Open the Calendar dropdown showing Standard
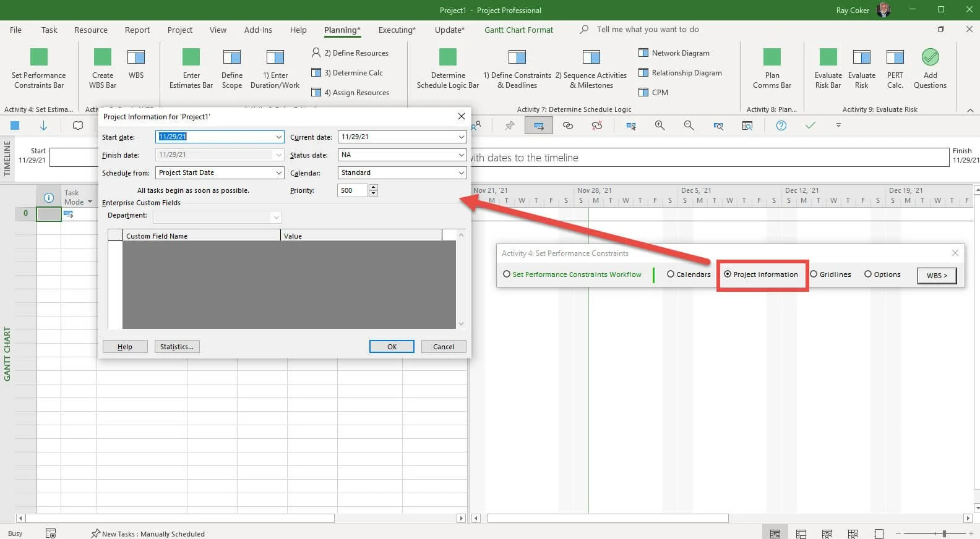This screenshot has height=539, width=980. (462, 172)
